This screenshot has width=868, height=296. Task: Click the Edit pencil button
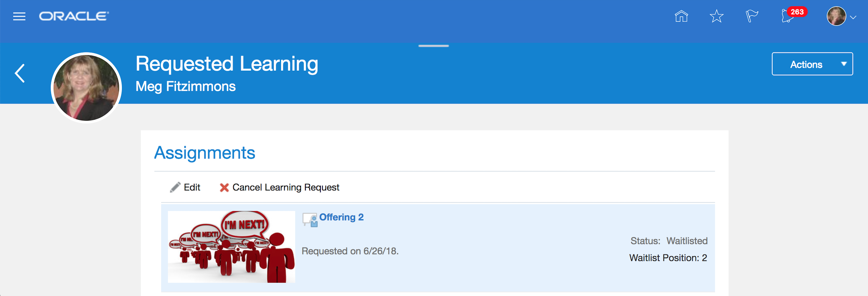pyautogui.click(x=185, y=188)
